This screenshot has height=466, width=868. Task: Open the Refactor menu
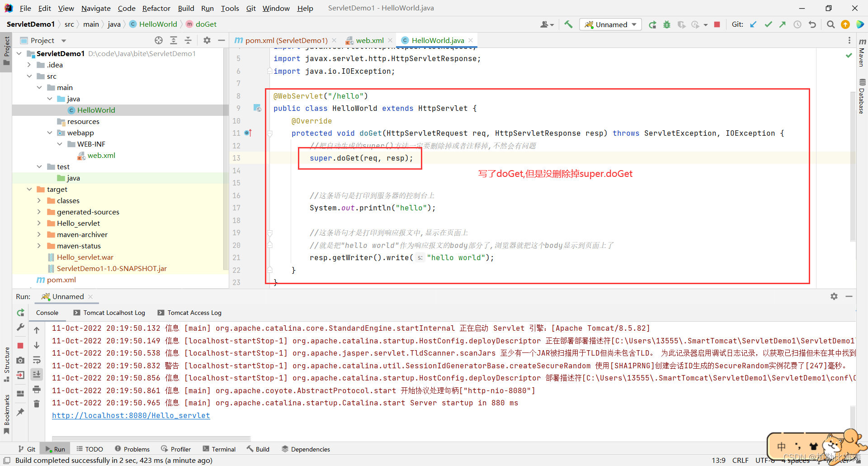[x=156, y=8]
